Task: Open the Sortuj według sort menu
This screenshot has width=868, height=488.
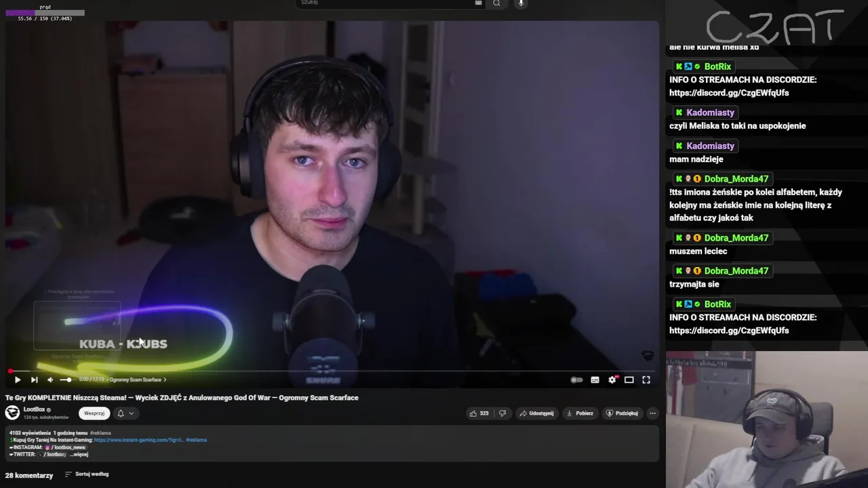Action: click(x=87, y=474)
